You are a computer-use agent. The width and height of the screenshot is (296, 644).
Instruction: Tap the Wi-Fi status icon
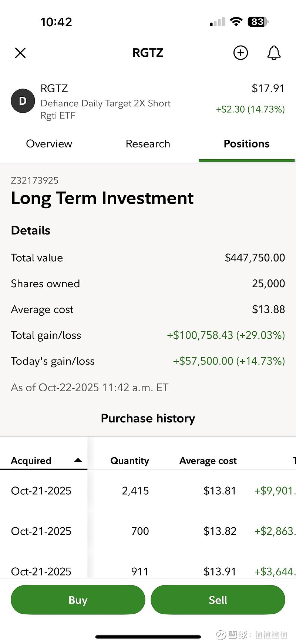coord(236,21)
